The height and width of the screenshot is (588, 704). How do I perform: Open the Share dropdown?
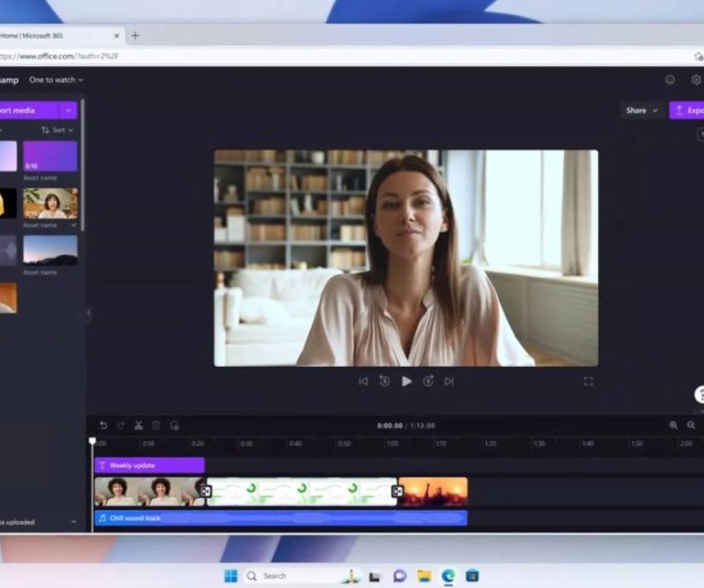pos(642,111)
